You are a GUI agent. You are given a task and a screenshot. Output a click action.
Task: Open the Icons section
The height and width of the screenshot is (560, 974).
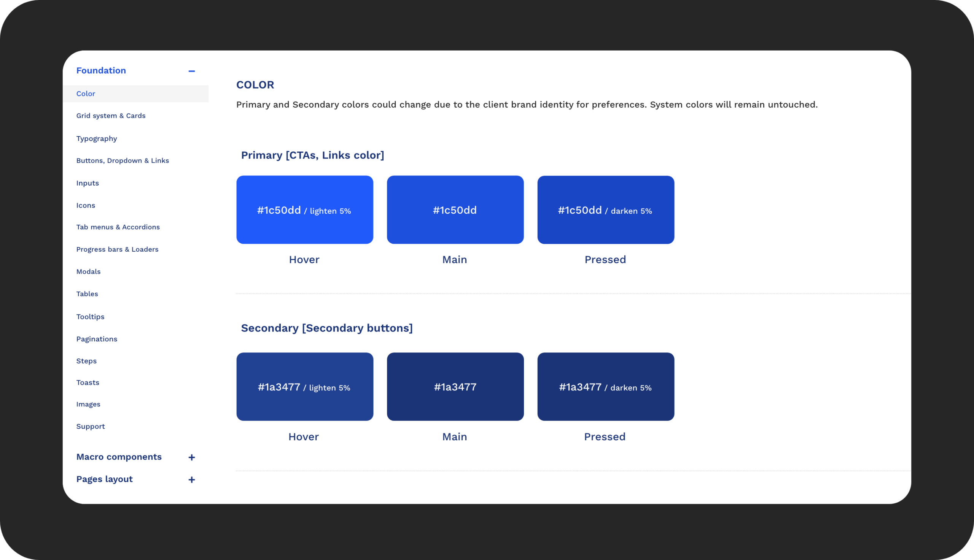pyautogui.click(x=86, y=205)
